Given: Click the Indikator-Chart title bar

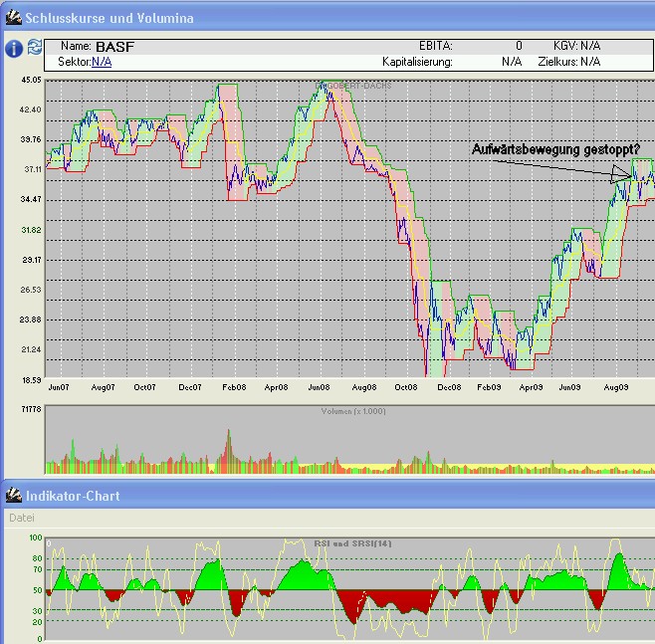Looking at the screenshot, I should [327, 496].
